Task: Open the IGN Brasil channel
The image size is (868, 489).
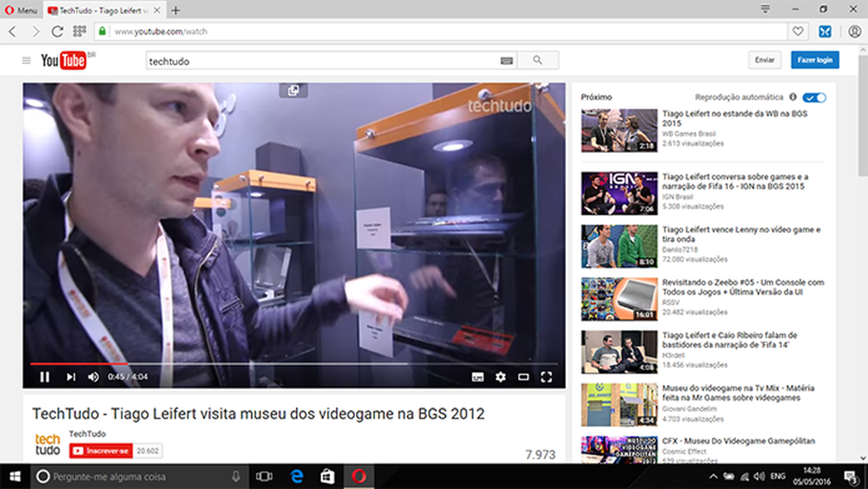Action: [677, 196]
